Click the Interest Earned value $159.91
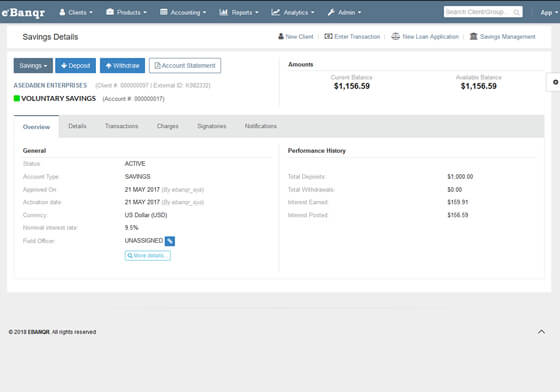The height and width of the screenshot is (392, 560). click(x=458, y=202)
